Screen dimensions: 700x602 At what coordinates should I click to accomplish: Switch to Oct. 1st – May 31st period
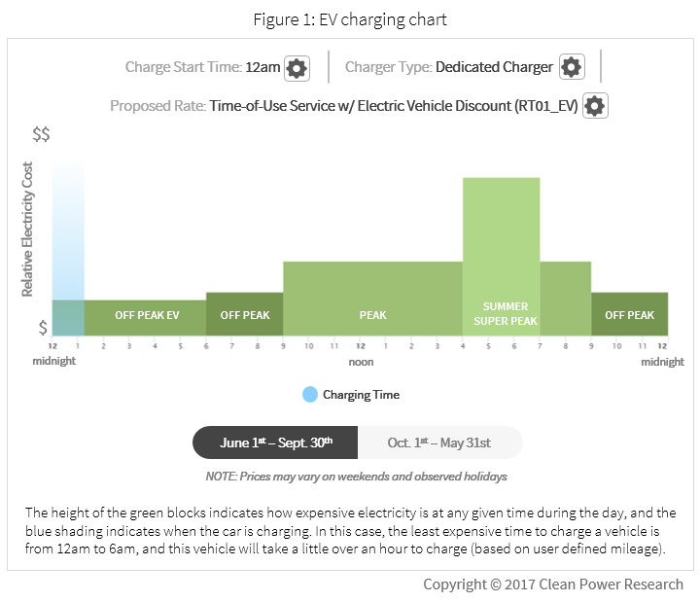[x=439, y=443]
